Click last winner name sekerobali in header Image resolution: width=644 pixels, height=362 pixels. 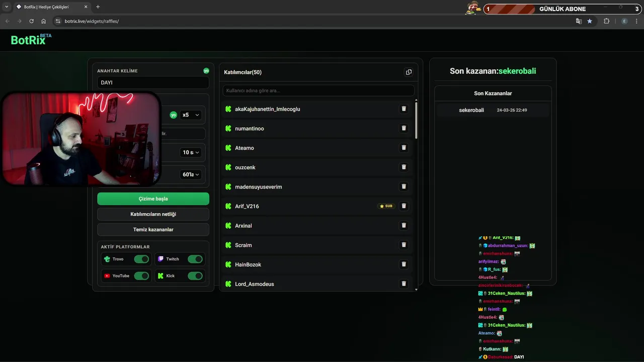click(x=517, y=71)
